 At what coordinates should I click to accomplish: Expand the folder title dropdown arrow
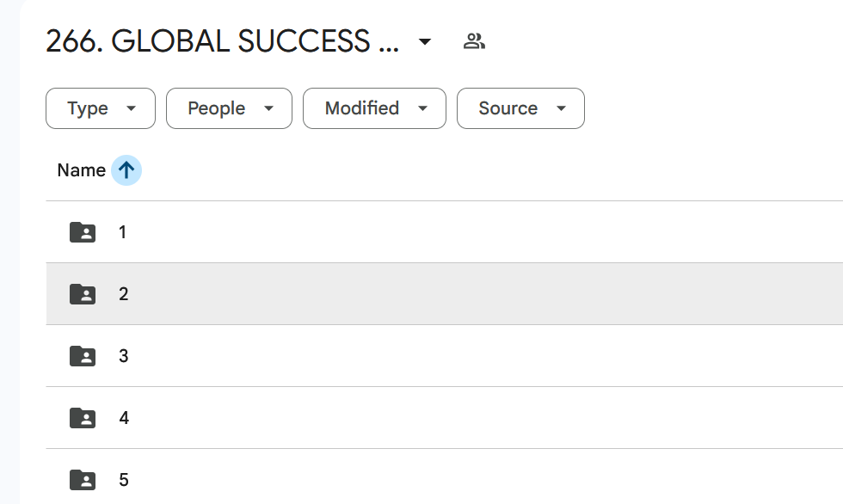(424, 41)
